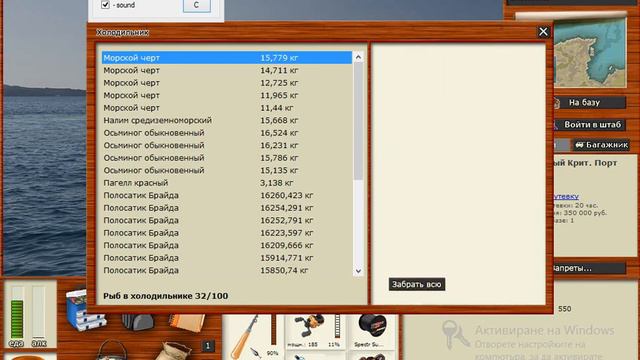Image resolution: width=640 pixels, height=360 pixels.
Task: Select Полосатик Брайда 16252,791 кг row
Action: coord(227,220)
